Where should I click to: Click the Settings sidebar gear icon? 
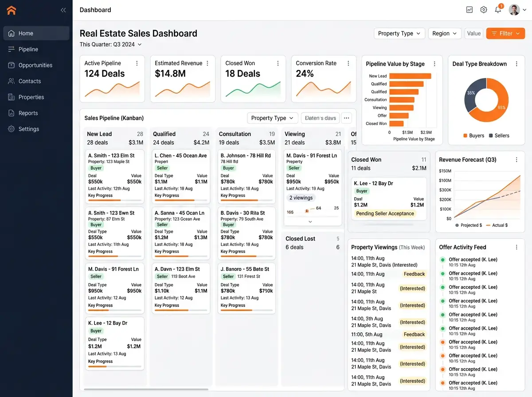12,129
